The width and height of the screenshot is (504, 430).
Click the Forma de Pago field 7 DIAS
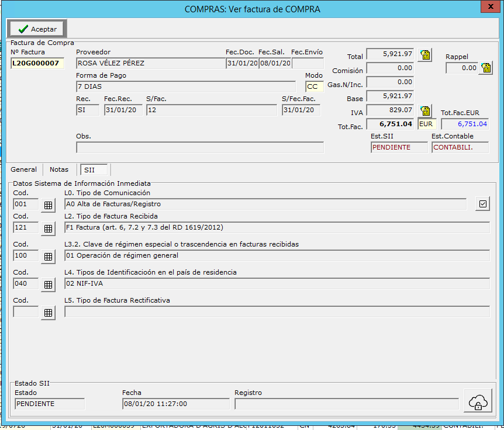click(186, 86)
